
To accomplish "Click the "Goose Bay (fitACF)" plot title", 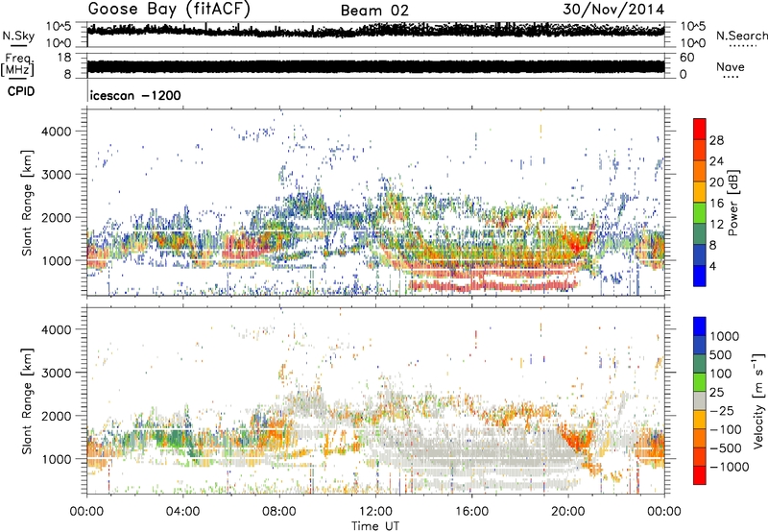I will tap(169, 10).
